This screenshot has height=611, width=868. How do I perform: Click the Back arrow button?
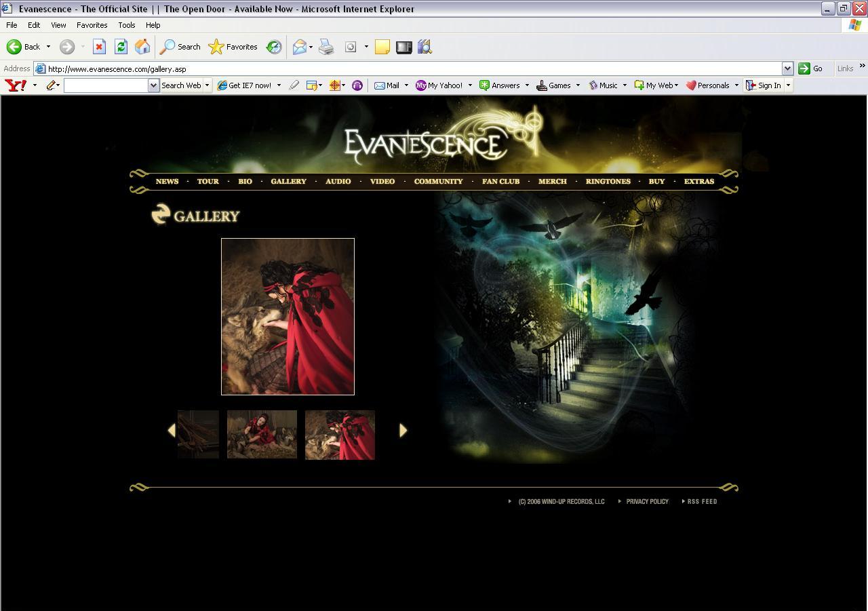[23, 47]
